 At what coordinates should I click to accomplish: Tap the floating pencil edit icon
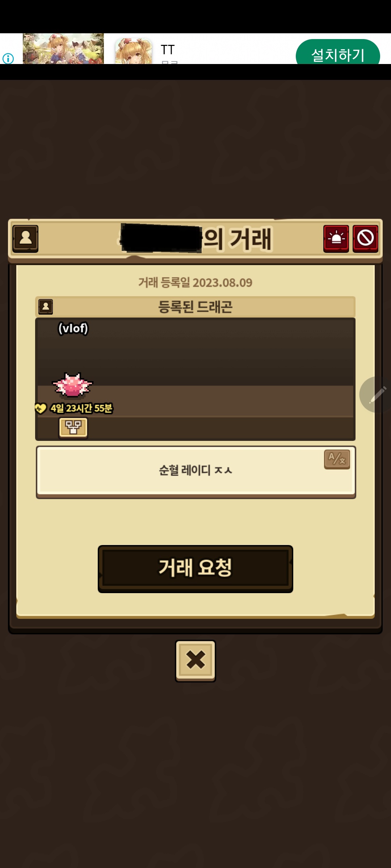(377, 395)
